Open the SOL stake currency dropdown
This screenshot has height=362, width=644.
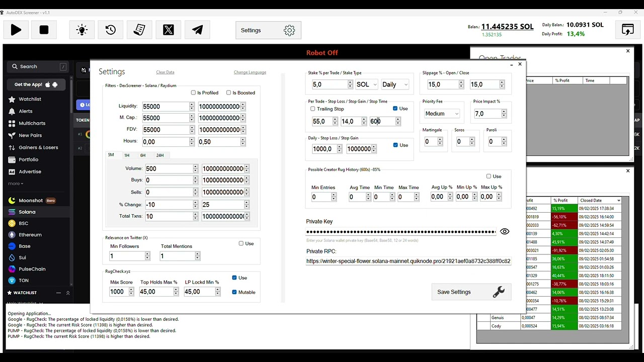366,84
